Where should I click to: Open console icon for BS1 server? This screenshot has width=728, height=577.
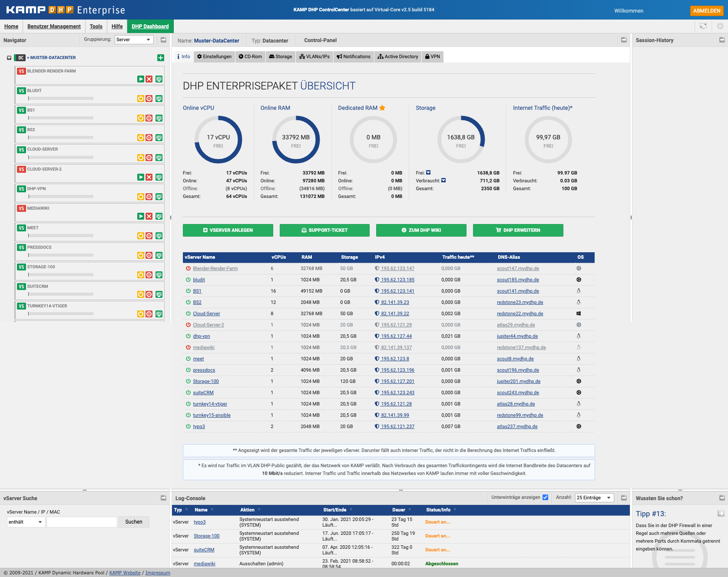click(x=159, y=118)
